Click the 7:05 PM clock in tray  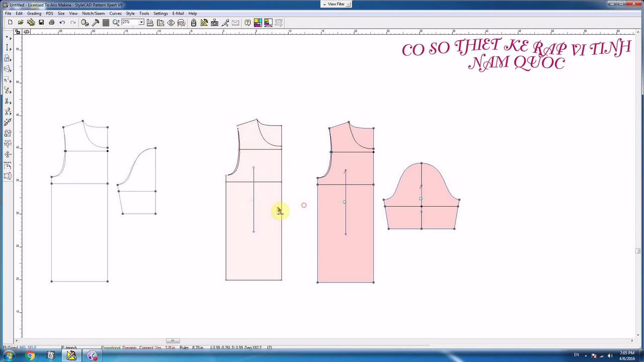tap(627, 353)
